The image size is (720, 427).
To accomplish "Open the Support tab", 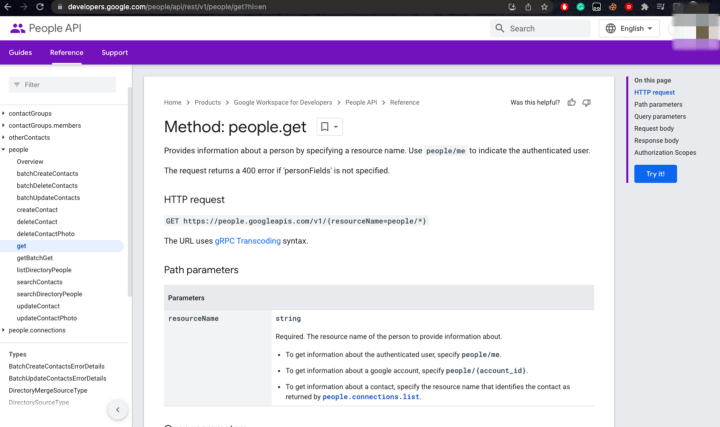I will tap(115, 52).
